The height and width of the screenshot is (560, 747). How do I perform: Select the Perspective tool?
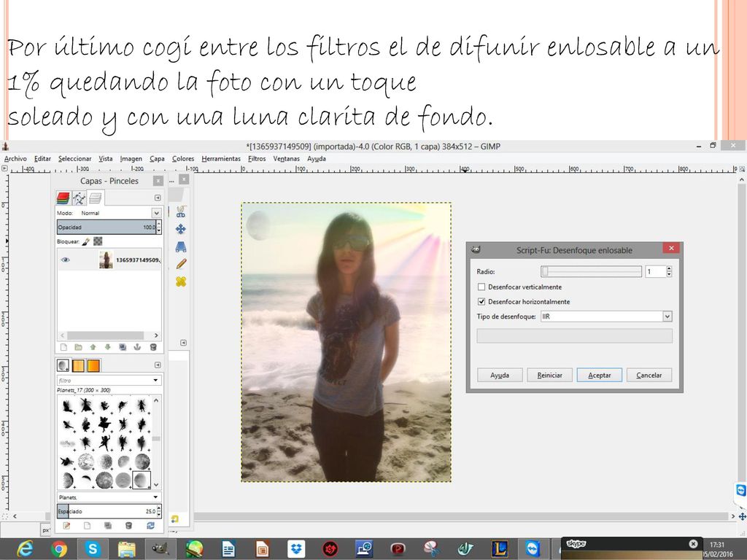point(181,246)
